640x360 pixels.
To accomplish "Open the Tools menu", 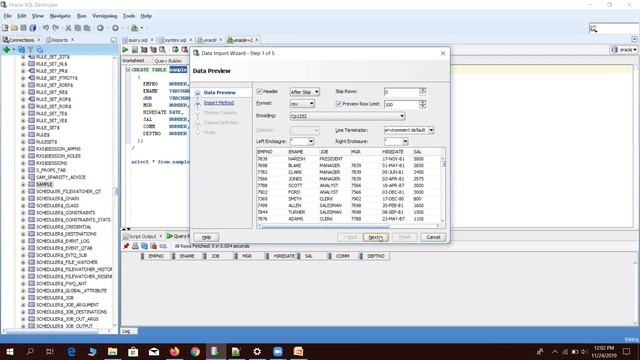I will [x=129, y=16].
